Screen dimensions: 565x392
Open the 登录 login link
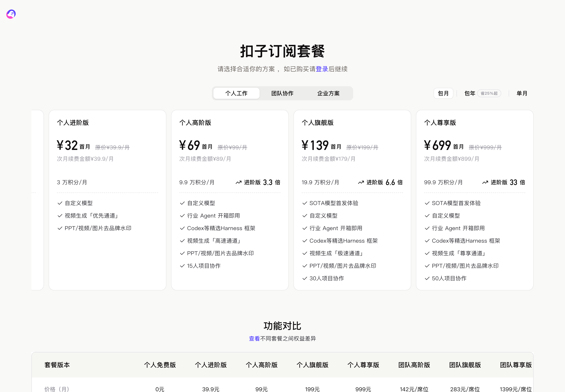click(322, 69)
